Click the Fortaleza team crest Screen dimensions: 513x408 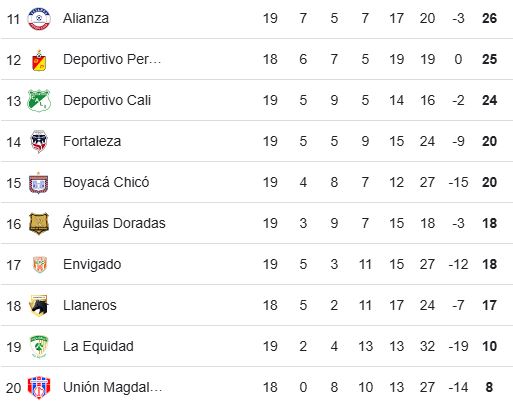[39, 141]
